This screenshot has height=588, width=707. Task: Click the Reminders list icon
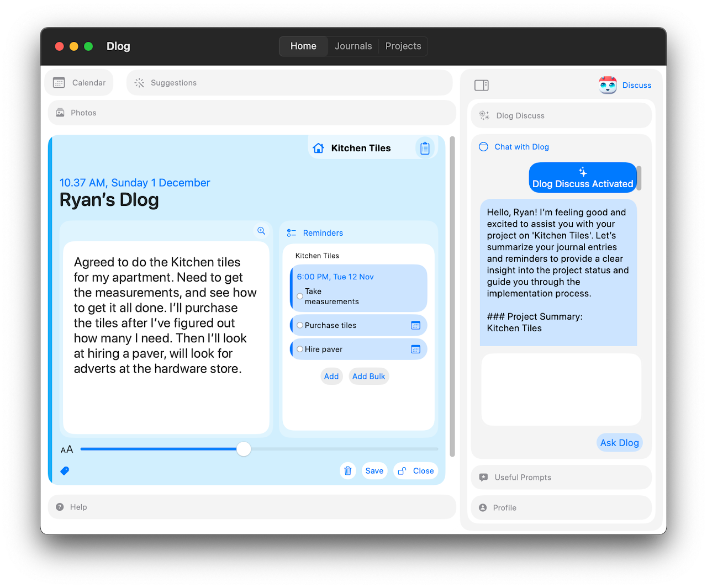pyautogui.click(x=292, y=233)
